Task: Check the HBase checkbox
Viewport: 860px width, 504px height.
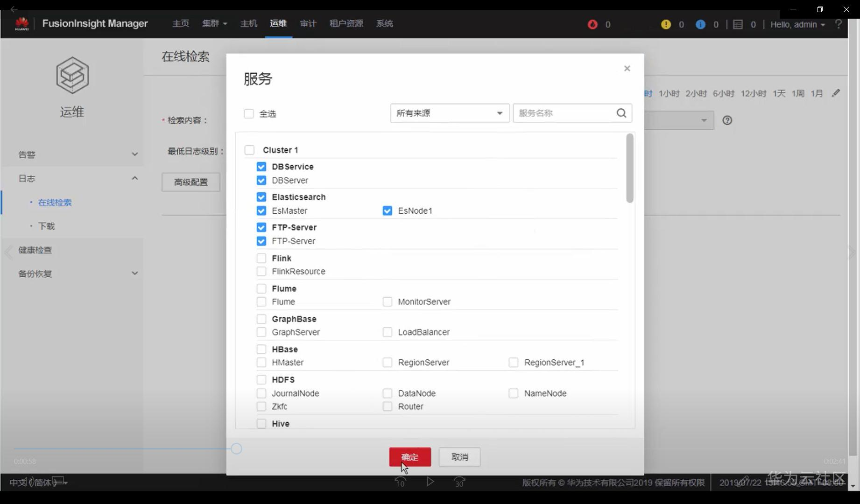Action: [261, 349]
